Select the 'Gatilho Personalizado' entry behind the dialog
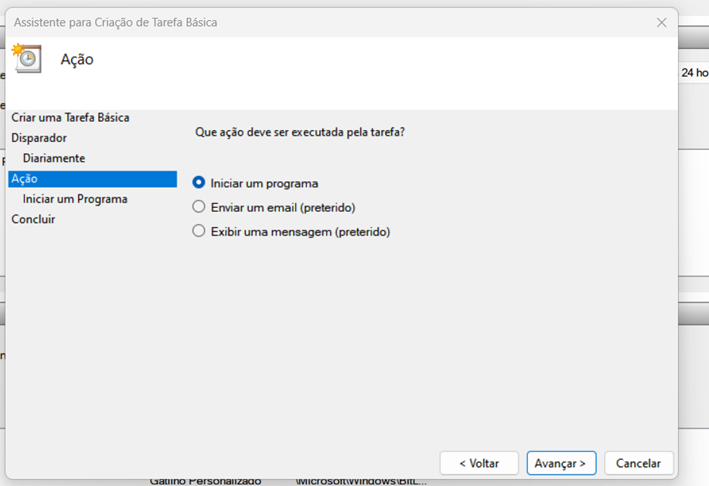Image resolution: width=709 pixels, height=486 pixels. coord(205,481)
